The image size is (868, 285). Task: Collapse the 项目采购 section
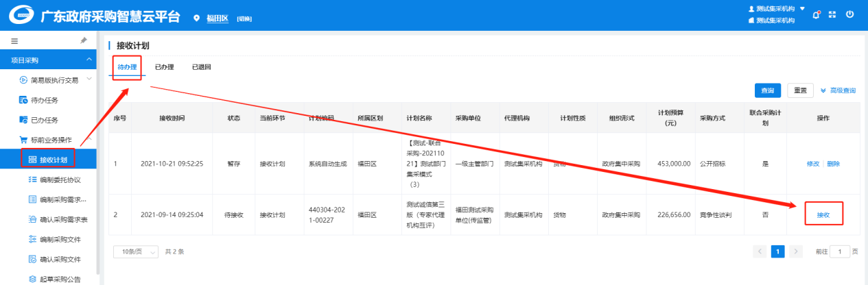[x=89, y=61]
